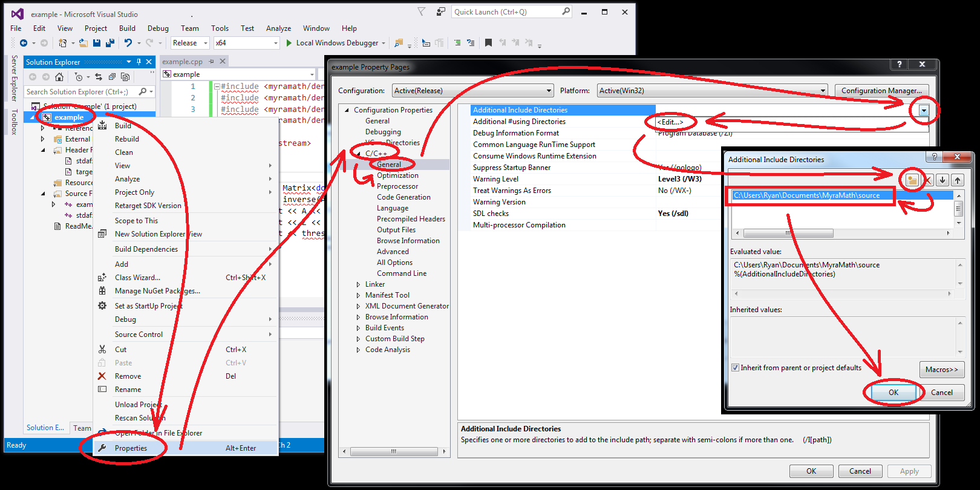Open the x64 solution platform dropdown
980x490 pixels.
tap(247, 43)
